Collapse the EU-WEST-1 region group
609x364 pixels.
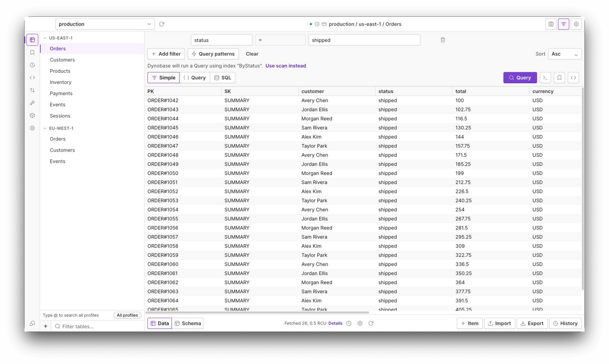pos(45,128)
